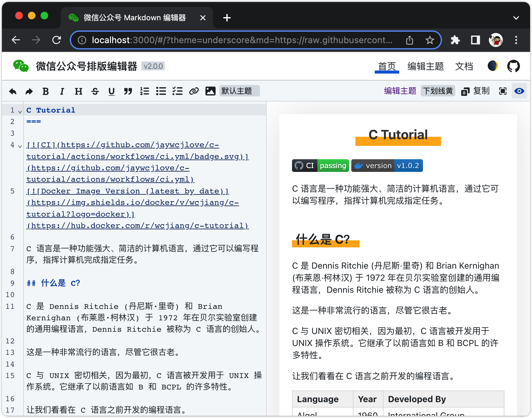
Task: Insert an ordered list
Action: (x=145, y=91)
